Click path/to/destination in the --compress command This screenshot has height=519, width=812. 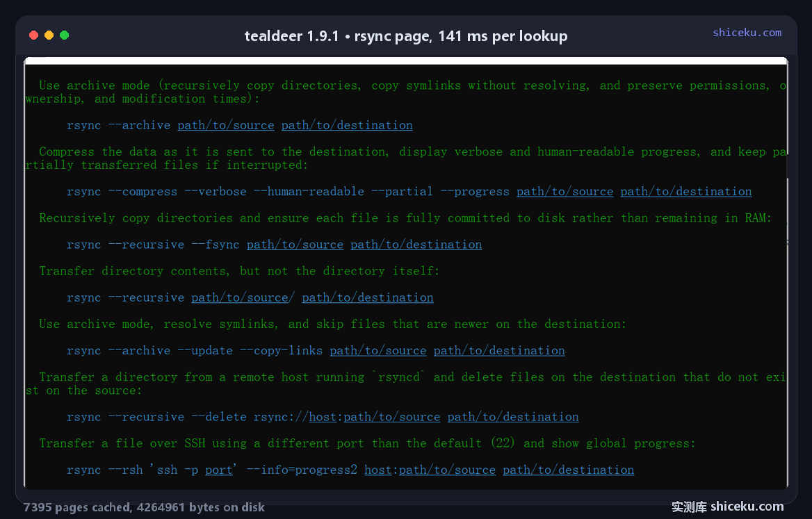pos(686,192)
